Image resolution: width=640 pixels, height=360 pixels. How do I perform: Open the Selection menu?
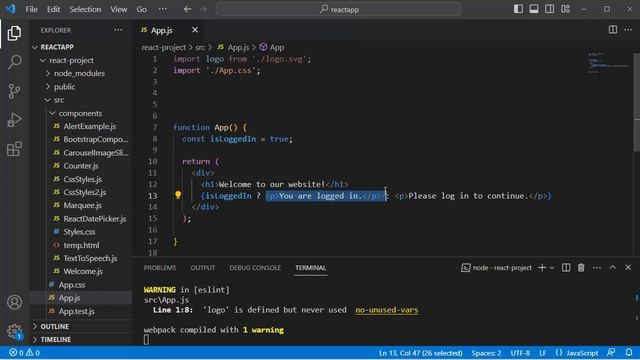point(85,9)
